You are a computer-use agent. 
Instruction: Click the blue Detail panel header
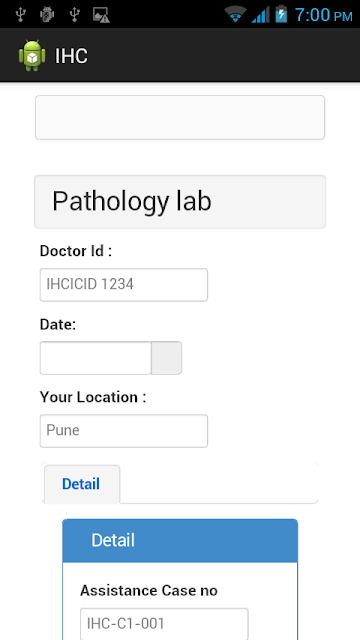(x=180, y=540)
